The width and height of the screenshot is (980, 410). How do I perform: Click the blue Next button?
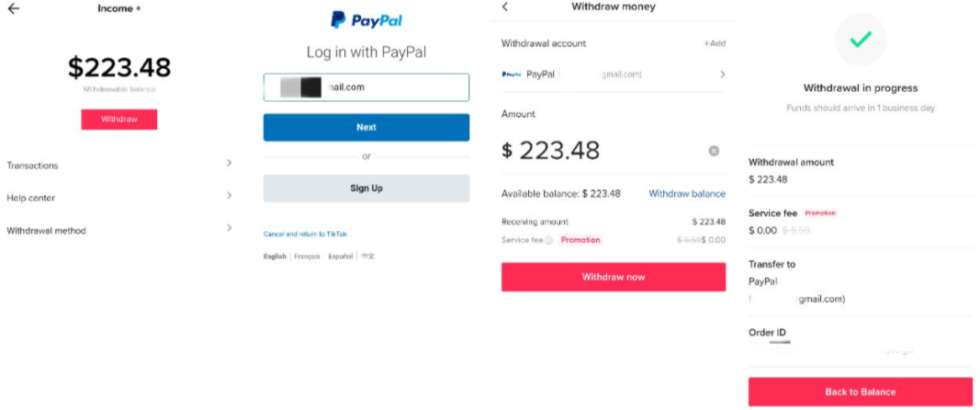[366, 127]
